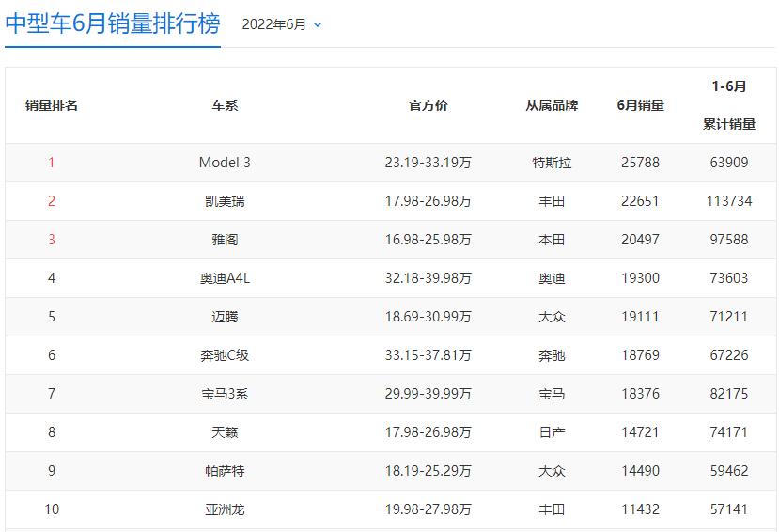Viewport: 779px width, 532px height.
Task: Select the 本田 brand cell
Action: click(552, 240)
